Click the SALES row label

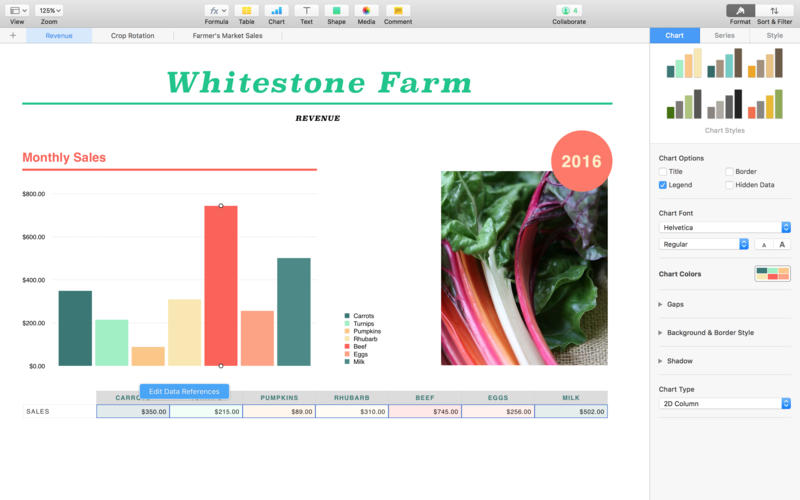point(38,411)
